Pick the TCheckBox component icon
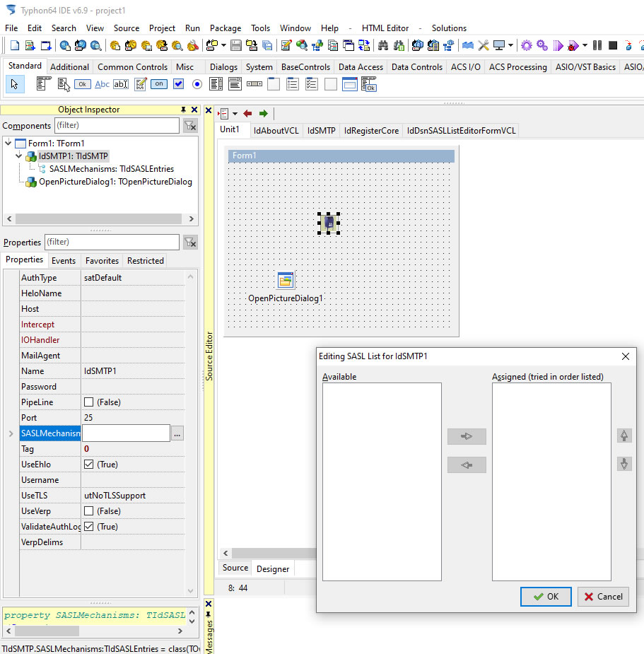The width and height of the screenshot is (644, 654). (x=179, y=84)
